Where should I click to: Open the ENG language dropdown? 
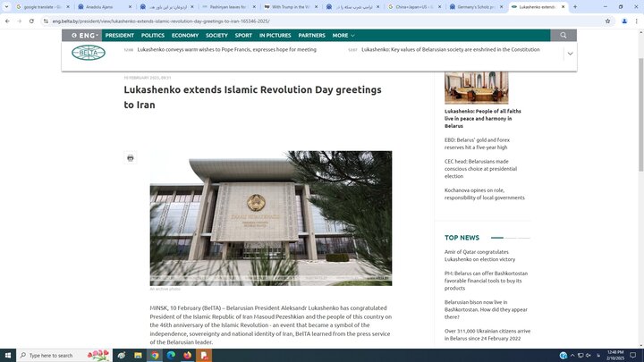coord(86,36)
